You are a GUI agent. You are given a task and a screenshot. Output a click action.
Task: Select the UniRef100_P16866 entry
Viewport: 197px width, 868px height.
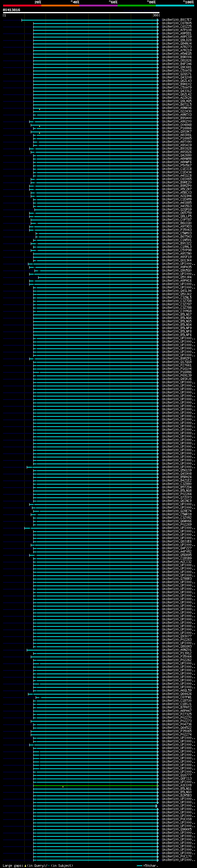coord(176,128)
